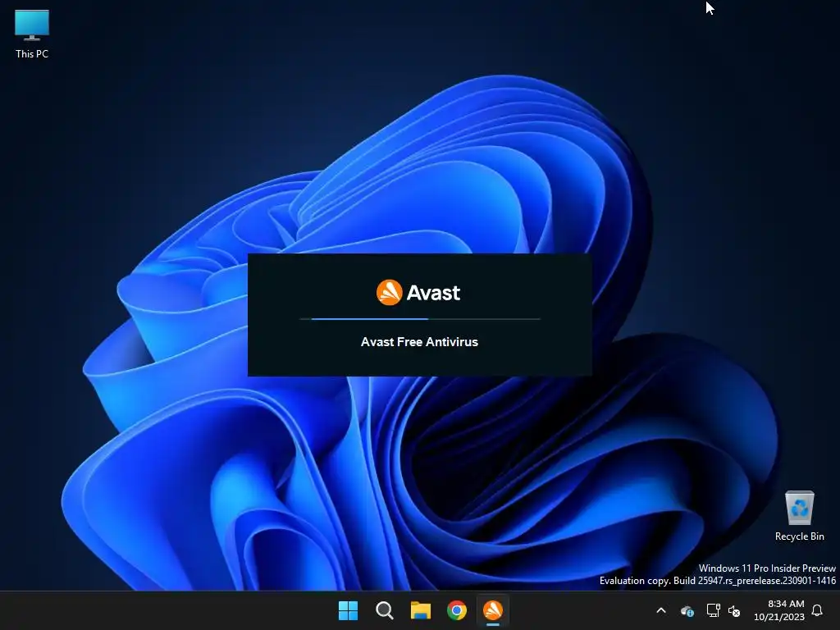Click the Avast taskbar icon
This screenshot has height=630, width=840.
click(x=493, y=610)
